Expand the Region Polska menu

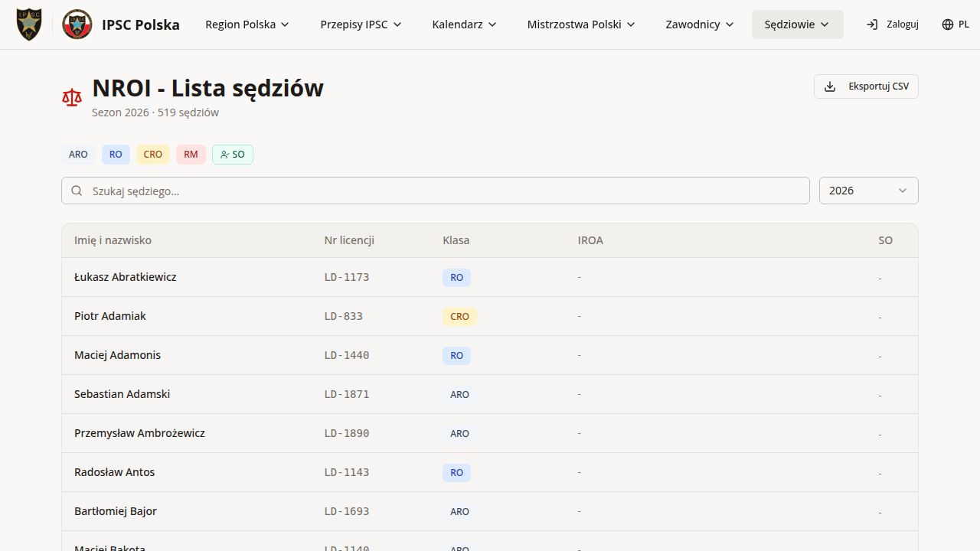point(247,24)
